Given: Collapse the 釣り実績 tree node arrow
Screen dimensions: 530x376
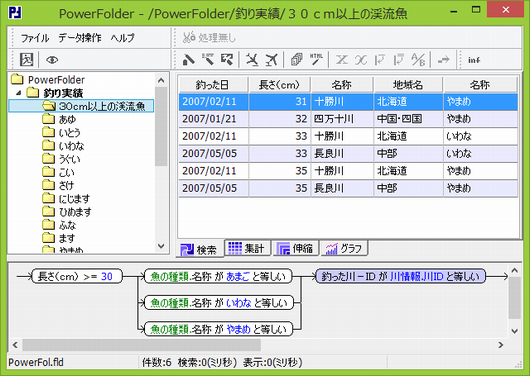Looking at the screenshot, I should (19, 93).
